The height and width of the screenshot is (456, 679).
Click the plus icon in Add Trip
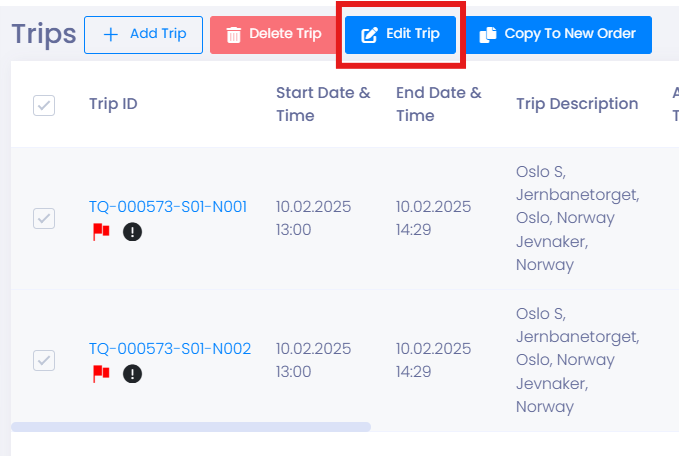coord(111,35)
